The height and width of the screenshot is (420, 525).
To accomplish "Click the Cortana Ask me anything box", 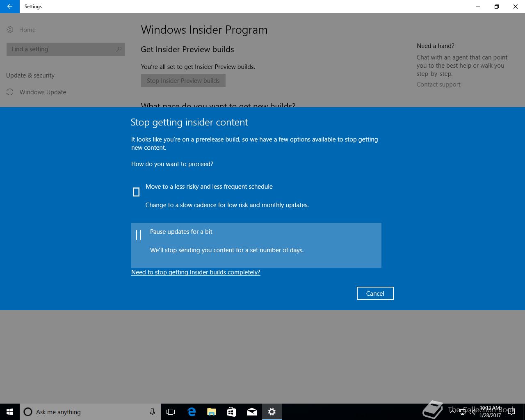I will tap(90, 412).
